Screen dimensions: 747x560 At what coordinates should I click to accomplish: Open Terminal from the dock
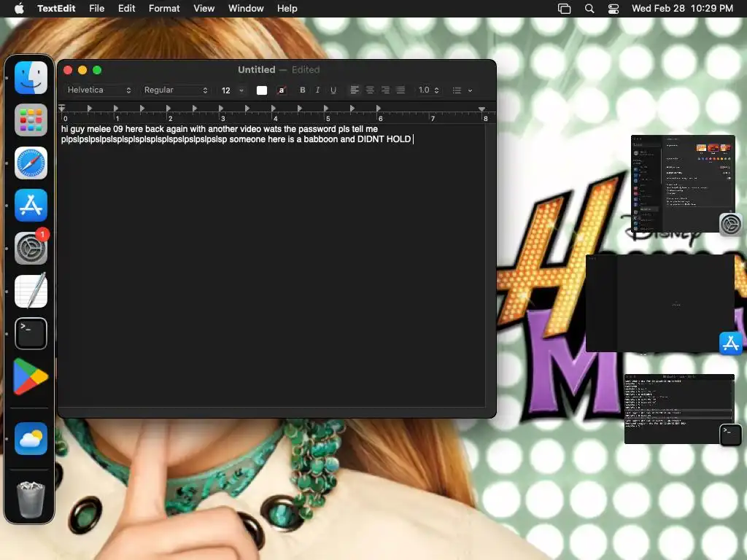pyautogui.click(x=31, y=333)
